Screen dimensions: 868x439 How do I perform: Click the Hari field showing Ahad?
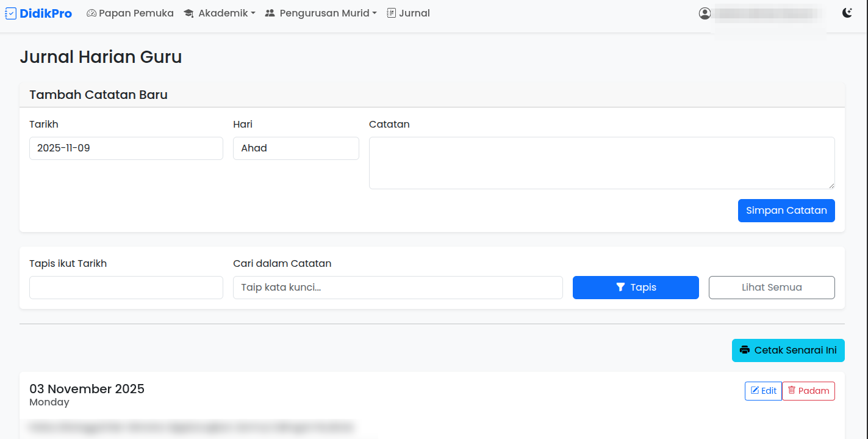tap(296, 148)
